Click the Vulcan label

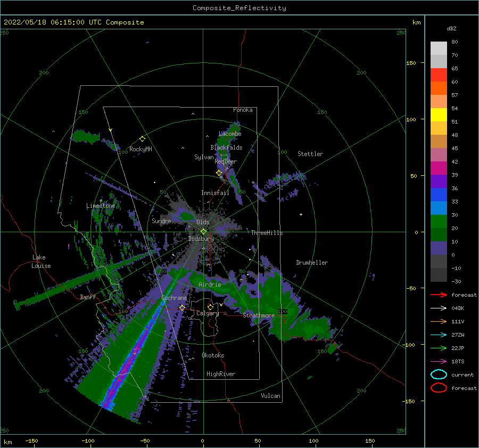270,396
